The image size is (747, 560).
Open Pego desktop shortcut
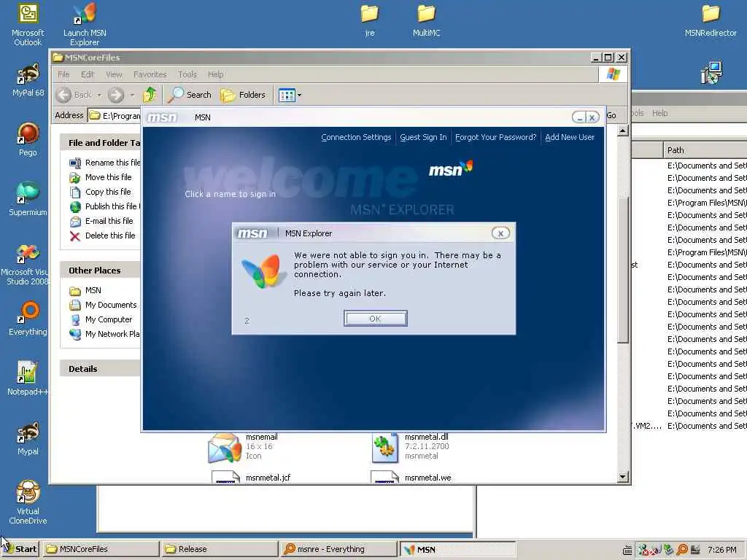(28, 140)
